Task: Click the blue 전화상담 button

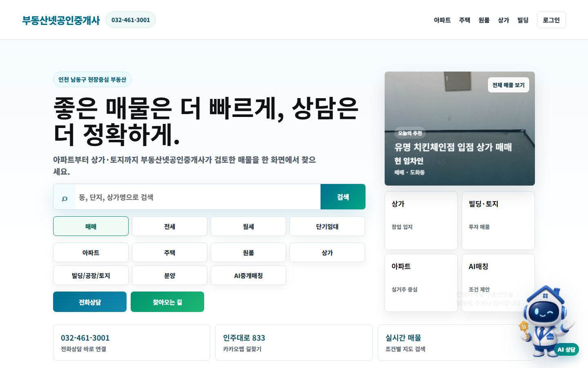Action: pos(90,302)
